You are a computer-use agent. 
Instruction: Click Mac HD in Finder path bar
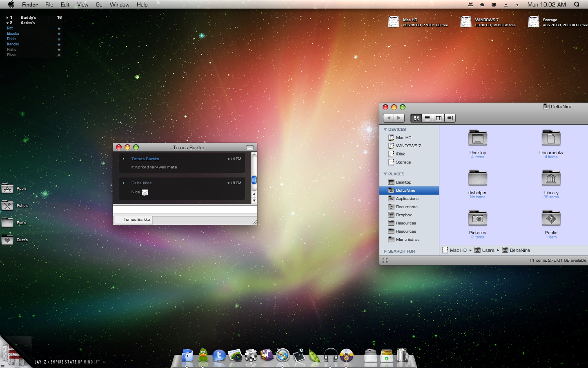[x=454, y=250]
